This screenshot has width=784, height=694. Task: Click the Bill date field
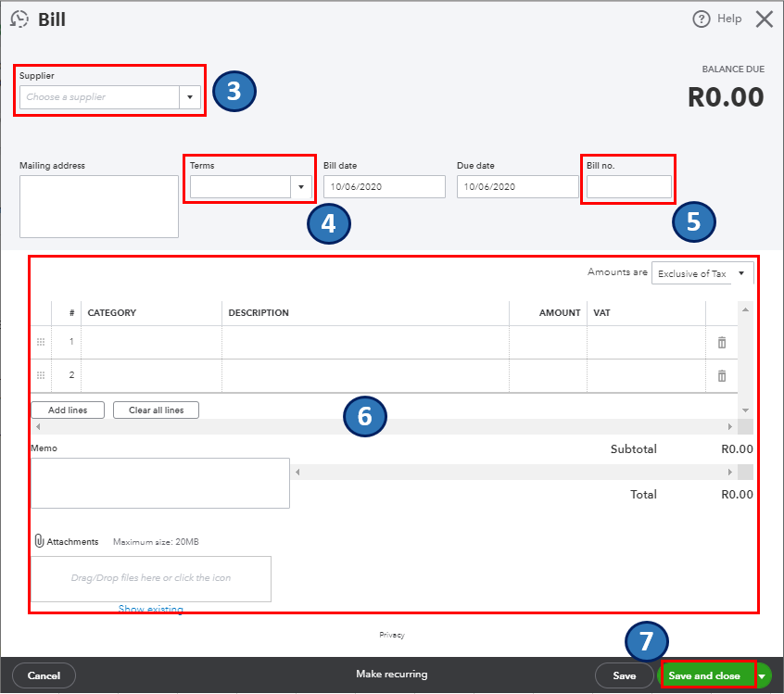384,186
